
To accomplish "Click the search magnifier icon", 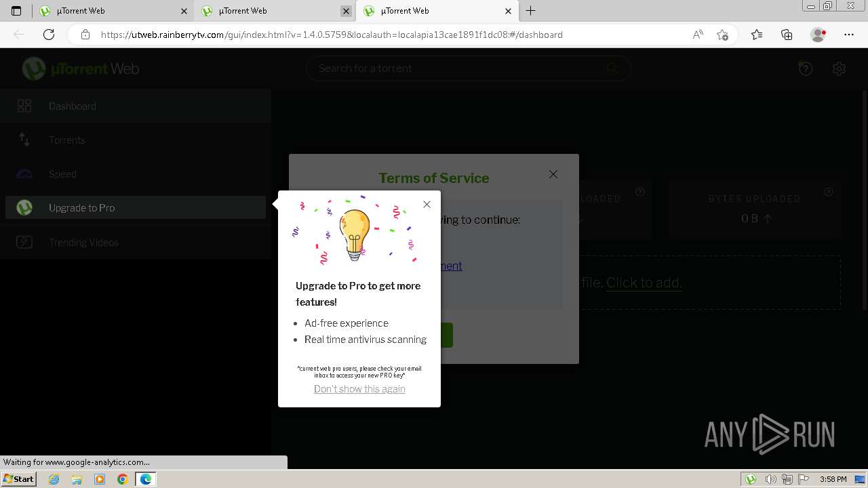I will [x=612, y=68].
